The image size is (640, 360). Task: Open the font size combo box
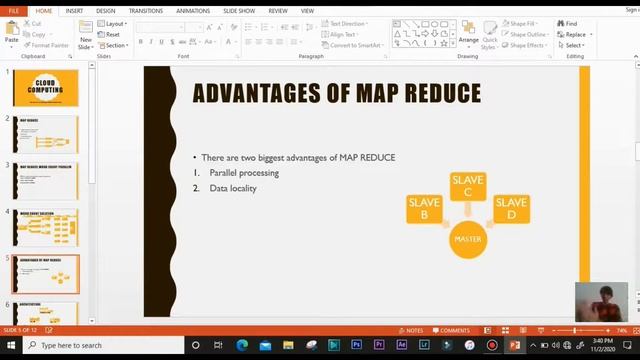pos(194,27)
